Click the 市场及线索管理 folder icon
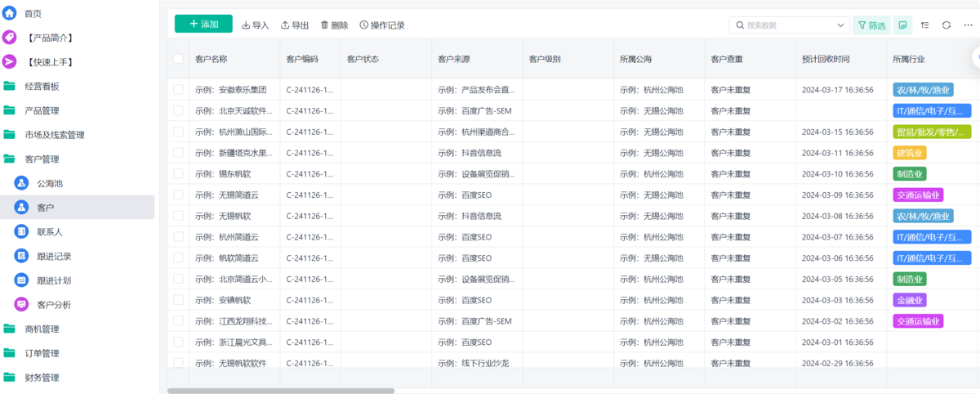 [10, 135]
